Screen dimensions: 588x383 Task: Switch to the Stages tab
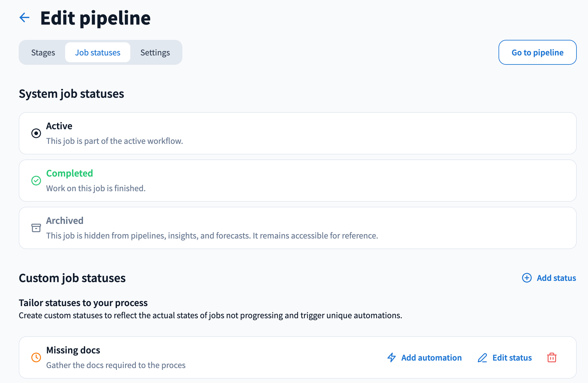[x=43, y=53]
